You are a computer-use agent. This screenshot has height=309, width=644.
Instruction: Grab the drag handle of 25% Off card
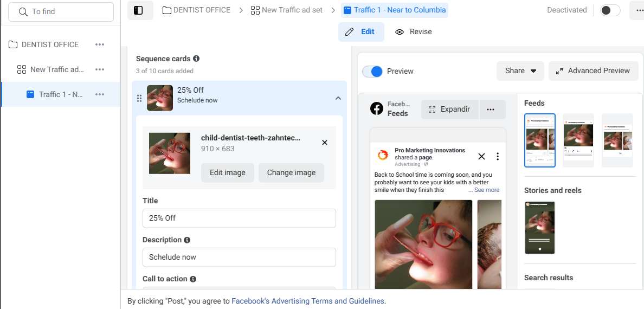pos(139,98)
